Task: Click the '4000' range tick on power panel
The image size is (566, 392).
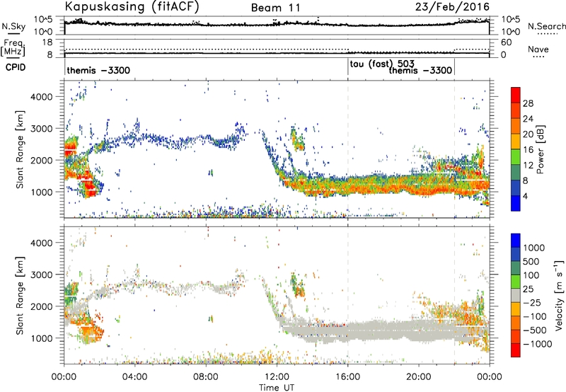Action: [x=41, y=97]
